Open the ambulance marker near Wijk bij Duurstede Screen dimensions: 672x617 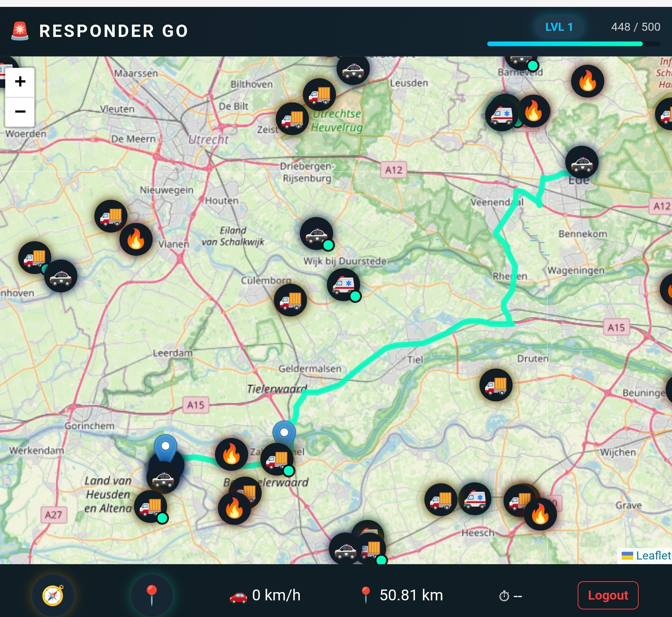pos(343,285)
